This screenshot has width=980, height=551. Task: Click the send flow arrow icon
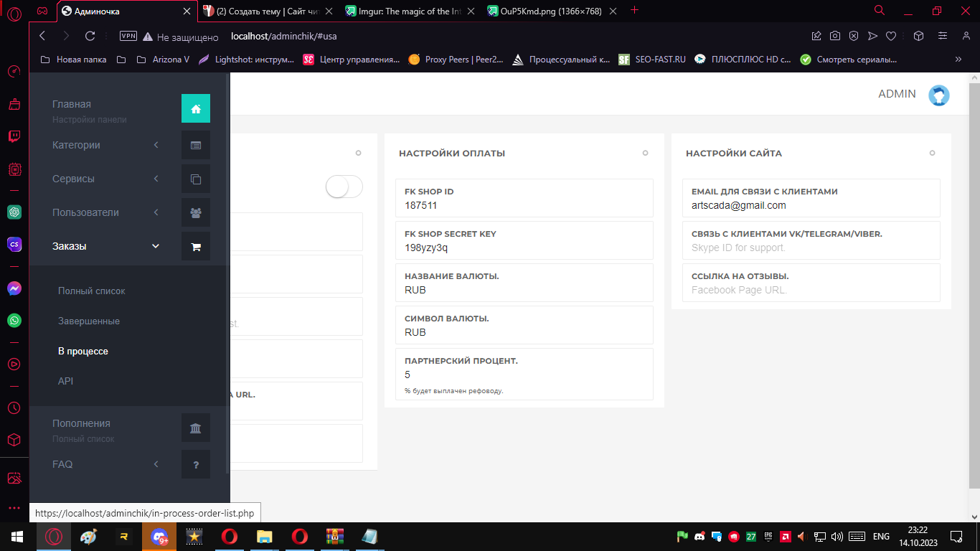872,36
